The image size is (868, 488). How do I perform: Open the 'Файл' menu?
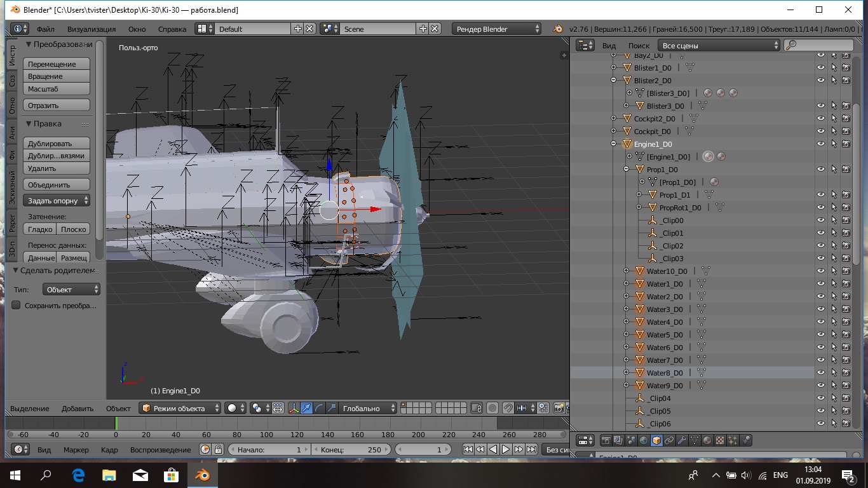coord(45,29)
